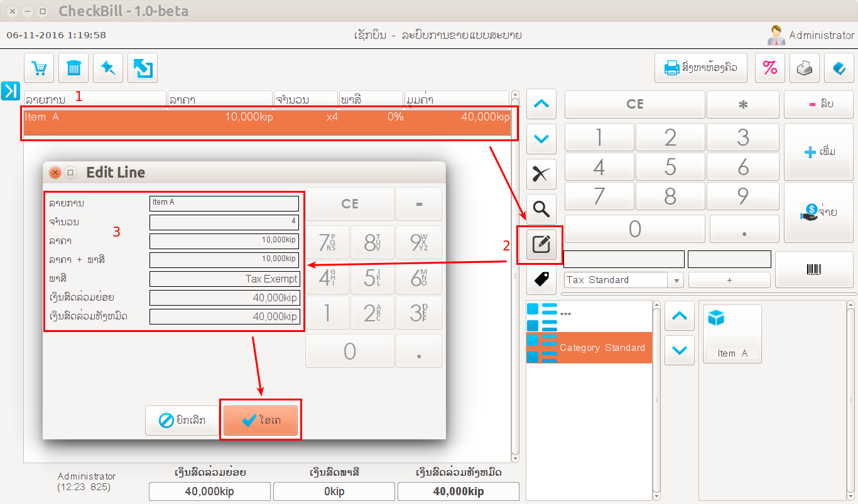Cancel the Edit Line dialog
858x504 pixels.
(182, 420)
